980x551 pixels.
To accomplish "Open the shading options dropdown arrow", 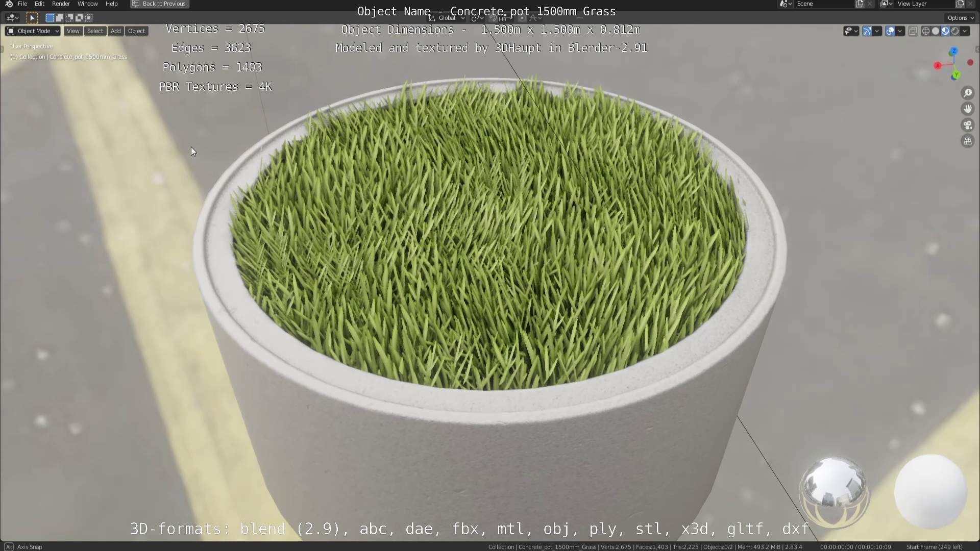I will coord(965,31).
